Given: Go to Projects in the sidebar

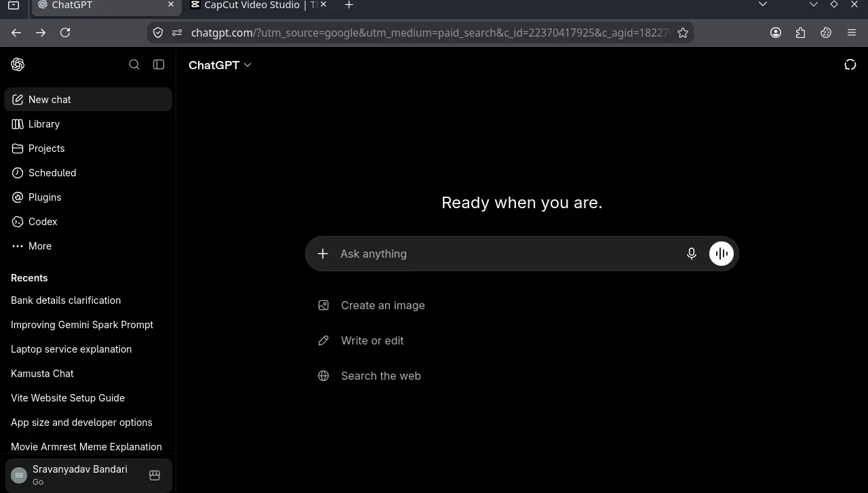Looking at the screenshot, I should (x=88, y=149).
